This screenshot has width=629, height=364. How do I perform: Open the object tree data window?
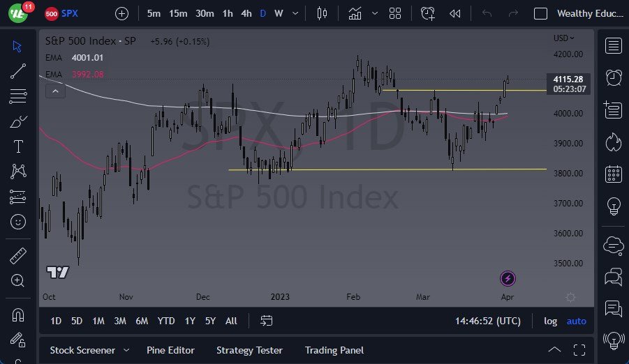tap(614, 109)
